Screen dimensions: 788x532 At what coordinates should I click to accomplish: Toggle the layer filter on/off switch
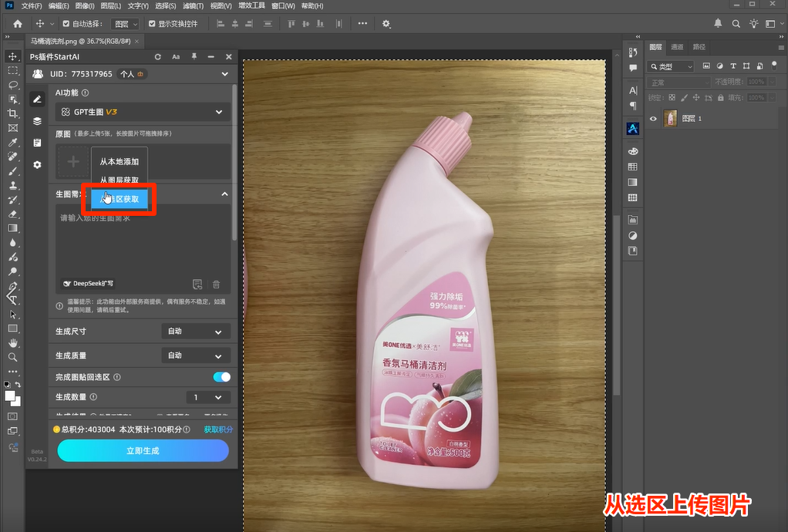point(774,66)
